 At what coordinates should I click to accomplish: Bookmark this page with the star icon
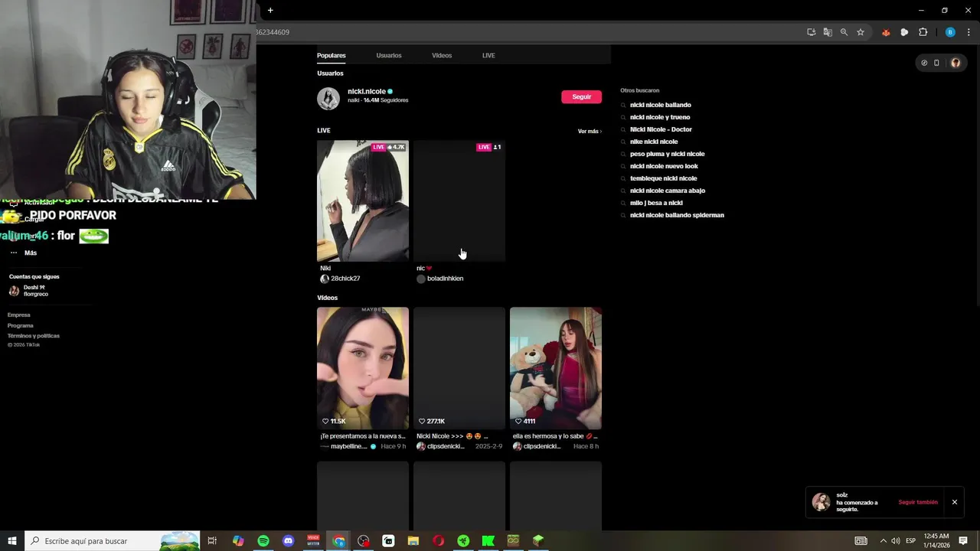click(861, 32)
